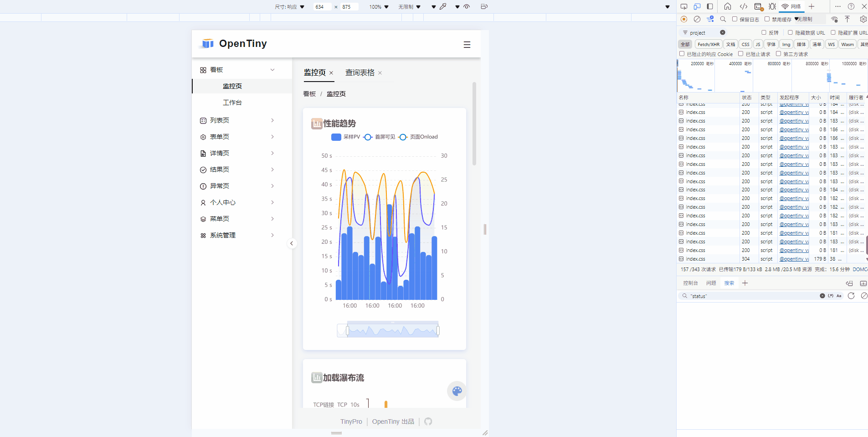Enable the 禁用缓存 checkbox

click(x=766, y=19)
